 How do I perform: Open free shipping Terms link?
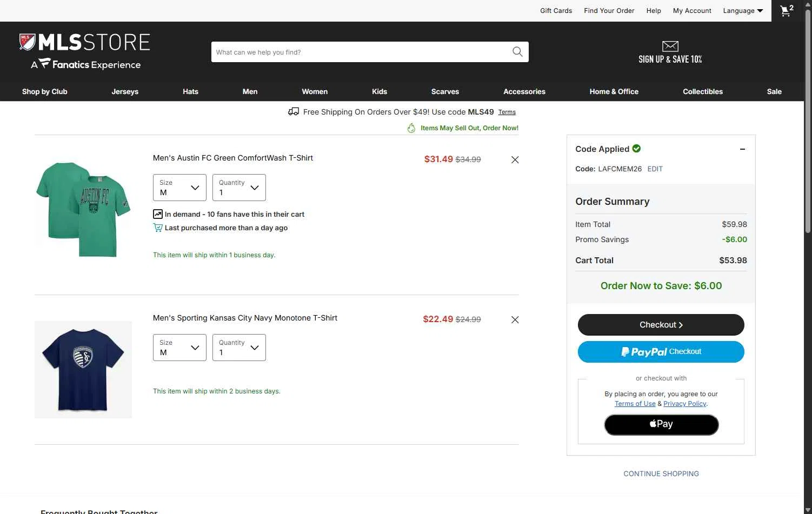(x=507, y=112)
